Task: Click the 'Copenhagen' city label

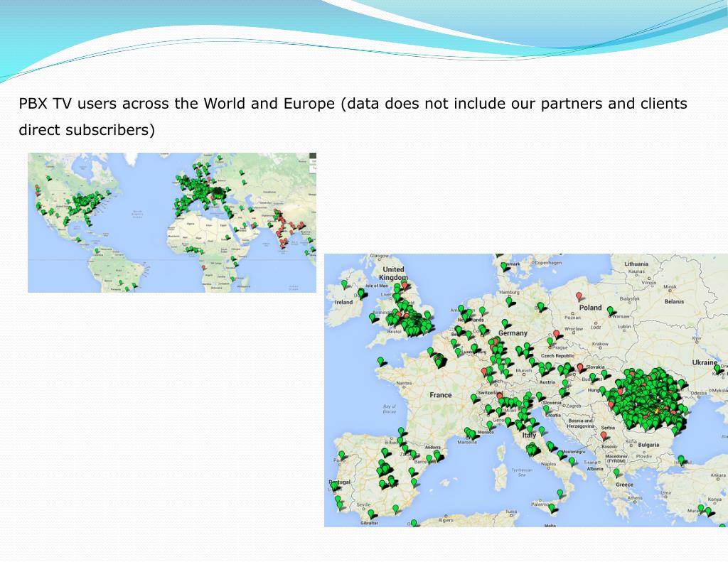Action: 547,263
